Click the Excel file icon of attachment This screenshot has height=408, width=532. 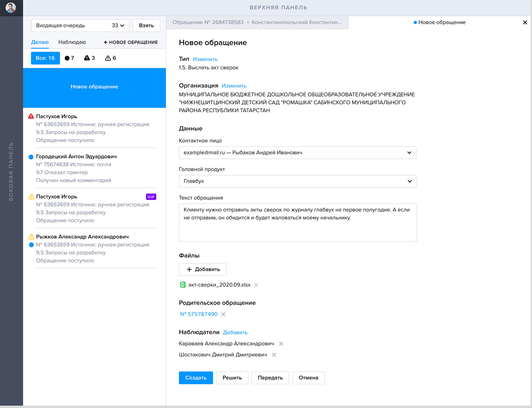(183, 285)
